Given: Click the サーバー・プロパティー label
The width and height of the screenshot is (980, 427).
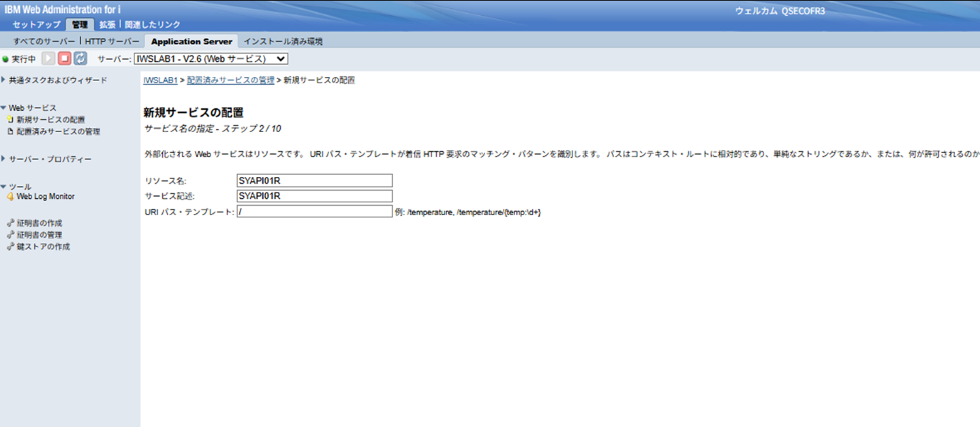Looking at the screenshot, I should pos(50,159).
